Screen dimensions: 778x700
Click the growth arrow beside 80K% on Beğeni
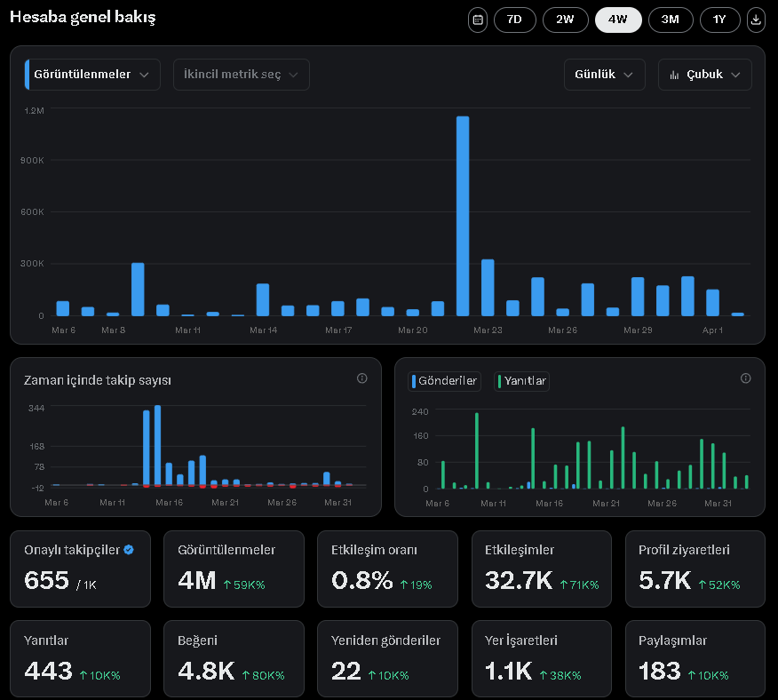(x=245, y=676)
